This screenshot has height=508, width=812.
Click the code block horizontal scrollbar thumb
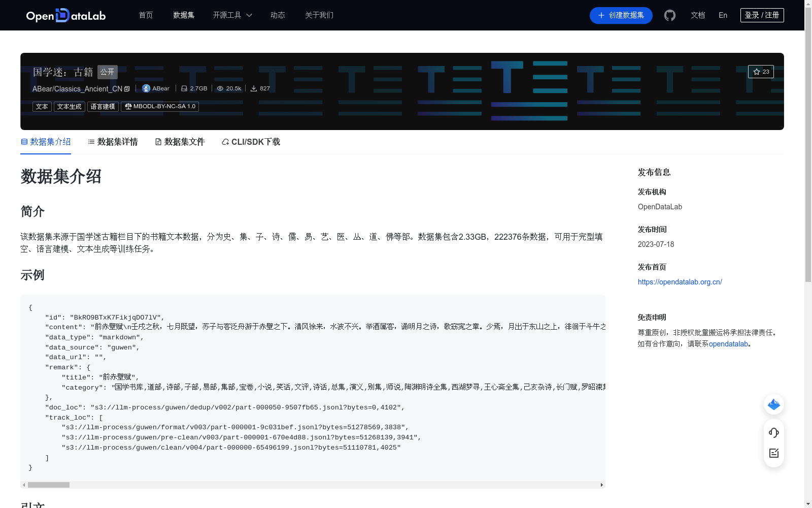[49, 485]
